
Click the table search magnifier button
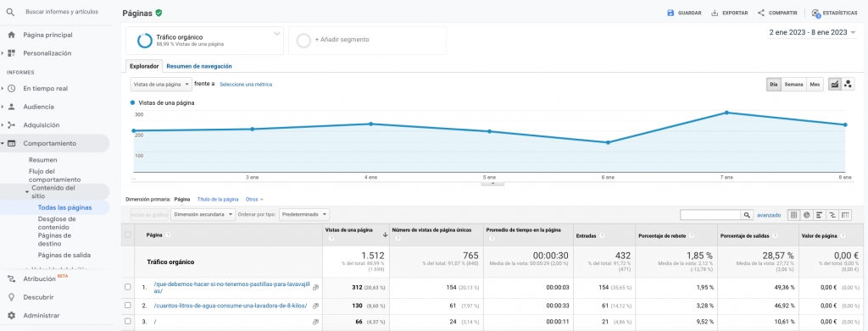(x=748, y=215)
